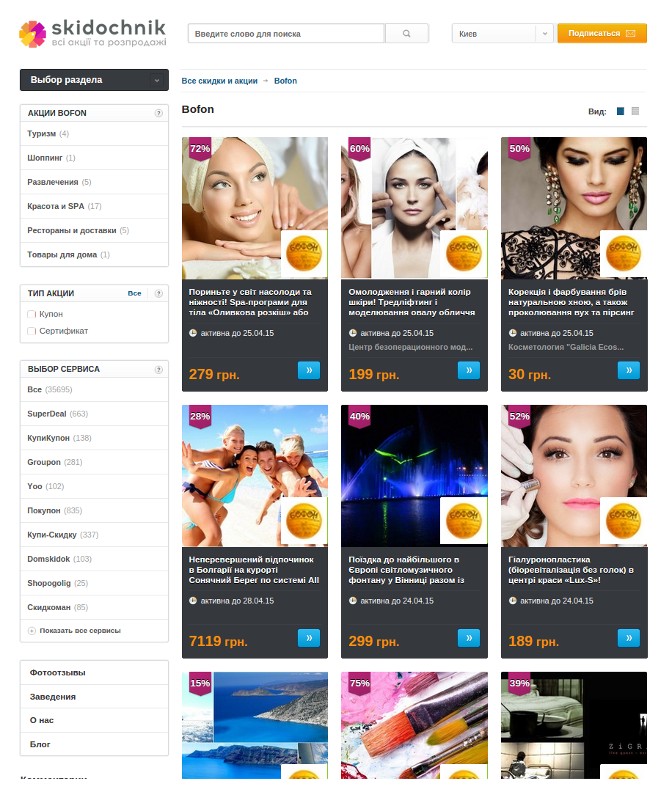Expand the Выбор раздела dropdown
The image size is (672, 792).
pyautogui.click(x=94, y=80)
